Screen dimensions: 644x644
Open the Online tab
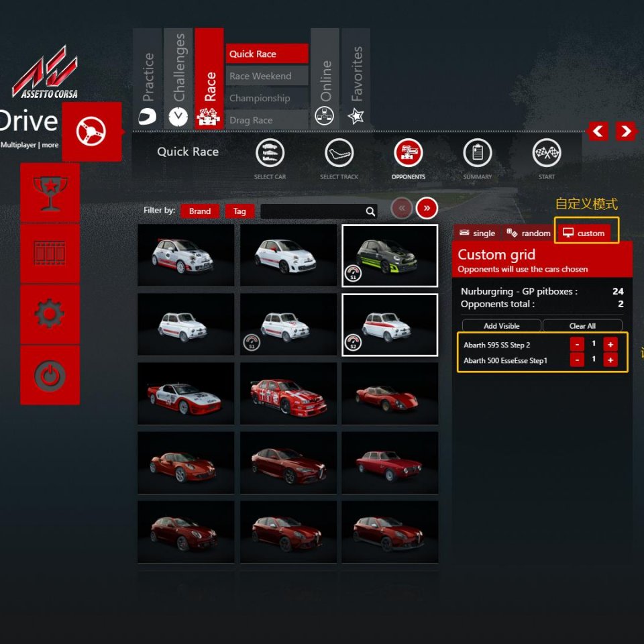click(325, 78)
